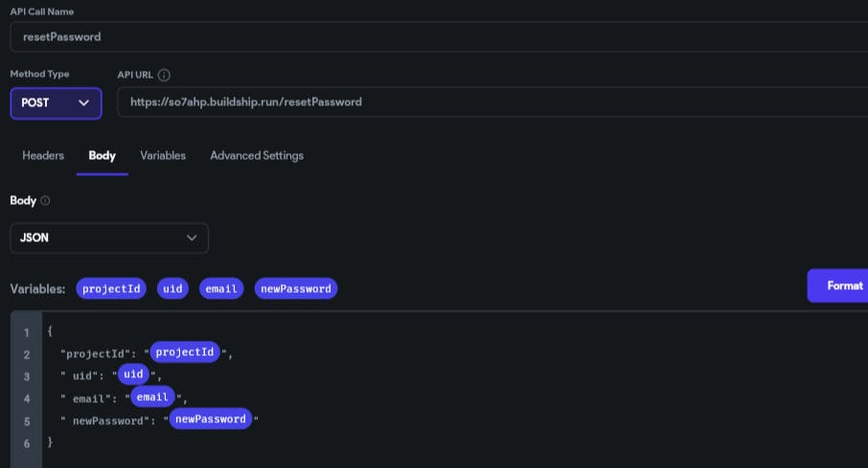Click newPassword token in JSON line 5
The image size is (868, 468).
point(211,418)
